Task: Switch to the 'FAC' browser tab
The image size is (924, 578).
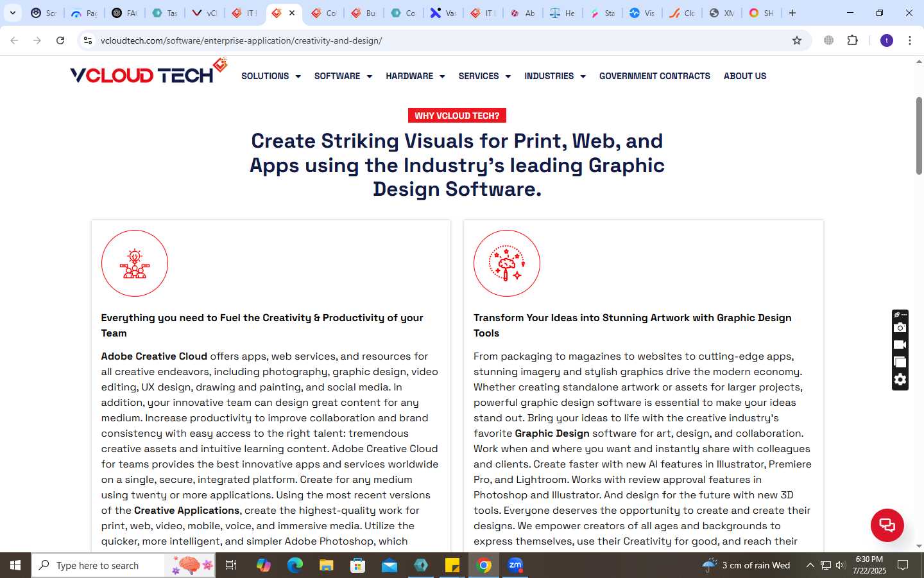Action: [124, 13]
